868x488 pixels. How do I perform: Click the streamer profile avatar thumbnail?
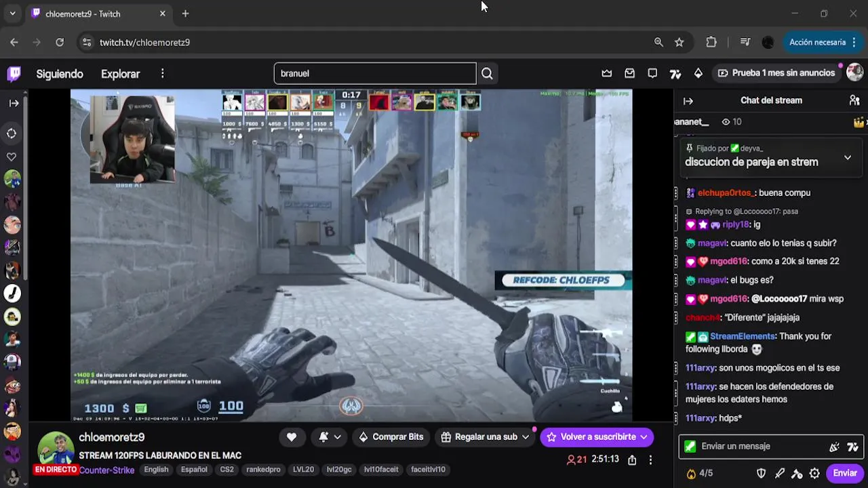(56, 448)
